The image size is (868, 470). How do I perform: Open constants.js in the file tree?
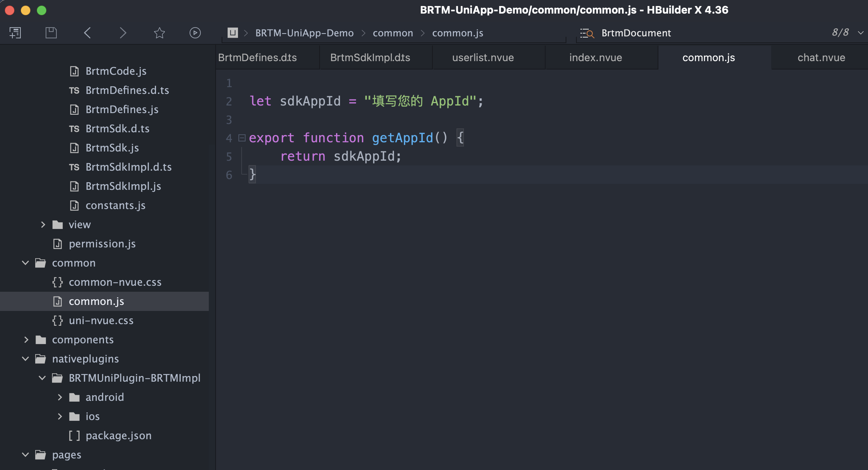[115, 205]
